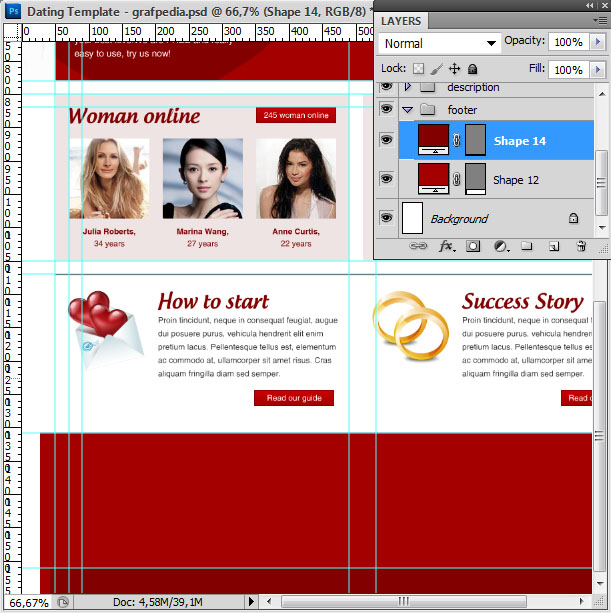The height and width of the screenshot is (613, 611).
Task: Open Fill slider arrow
Action: [x=597, y=70]
